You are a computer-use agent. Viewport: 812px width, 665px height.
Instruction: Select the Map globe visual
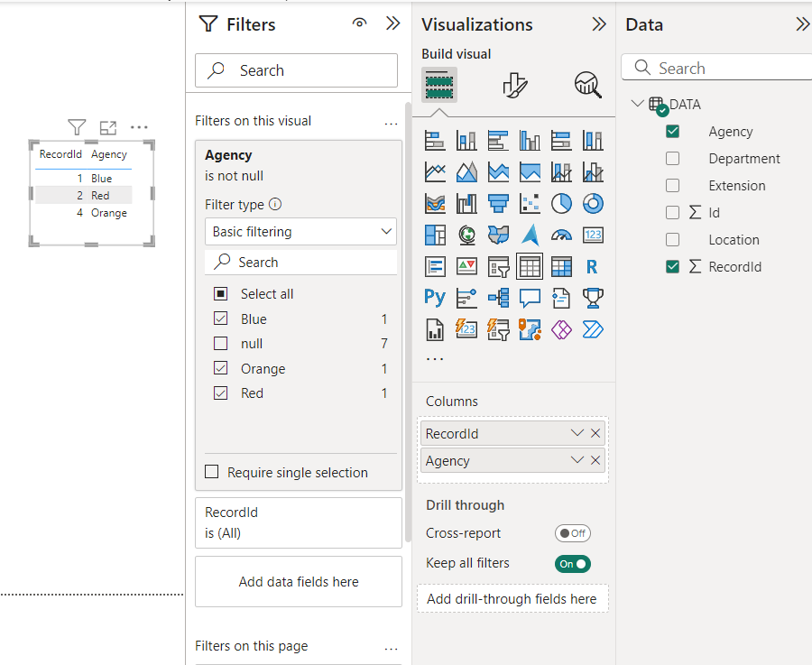(466, 236)
